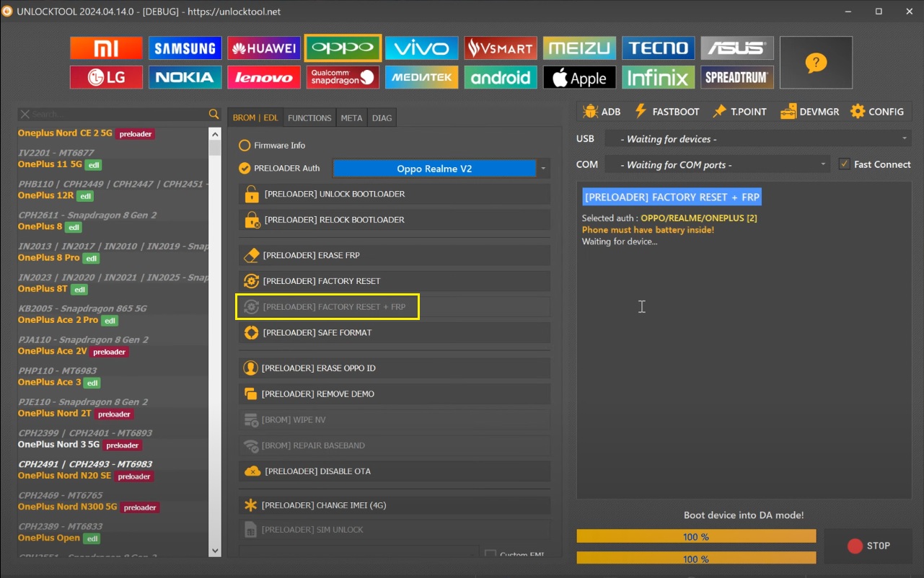Select the Xiaomi MI brand logo
The image size is (924, 578).
[106, 48]
